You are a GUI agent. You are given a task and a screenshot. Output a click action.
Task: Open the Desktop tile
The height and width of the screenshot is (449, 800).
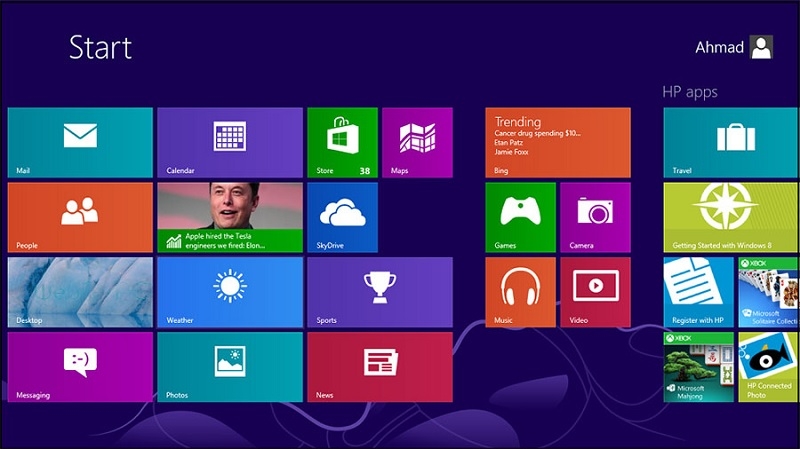[x=80, y=292]
